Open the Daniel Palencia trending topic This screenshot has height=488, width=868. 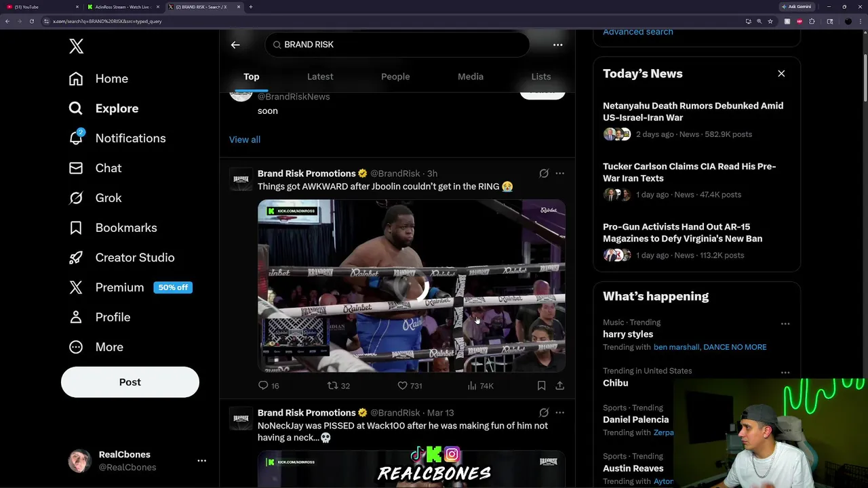(x=636, y=420)
